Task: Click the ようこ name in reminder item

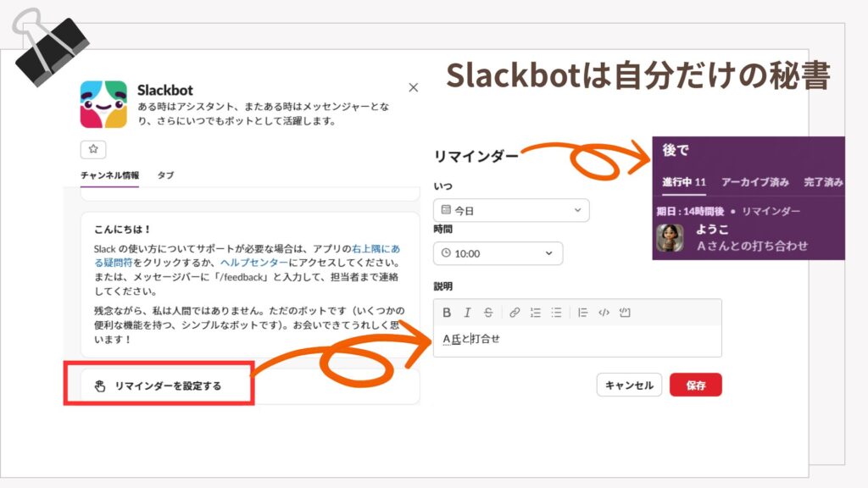Action: (x=712, y=230)
